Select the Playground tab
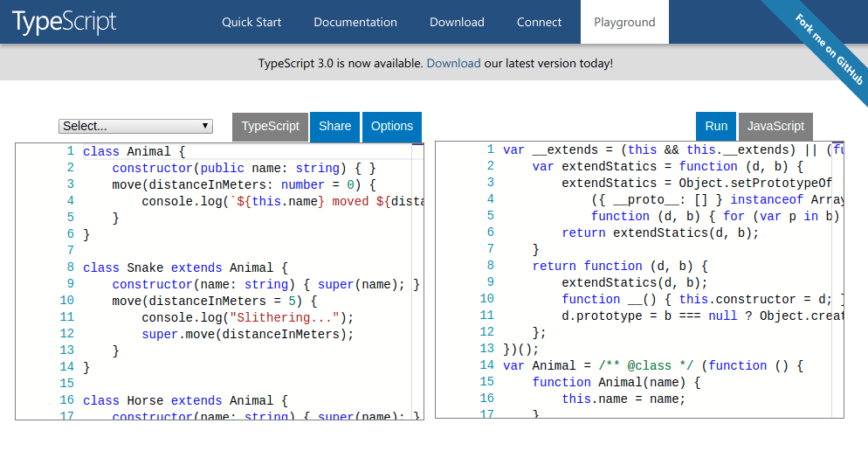Image resolution: width=868 pixels, height=458 pixels. tap(624, 22)
